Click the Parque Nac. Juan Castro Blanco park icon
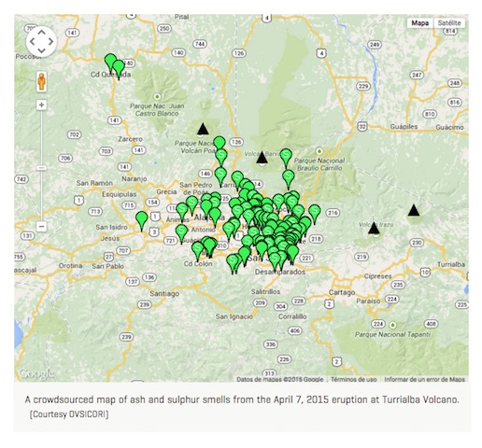This screenshot has width=482, height=448. click(157, 96)
